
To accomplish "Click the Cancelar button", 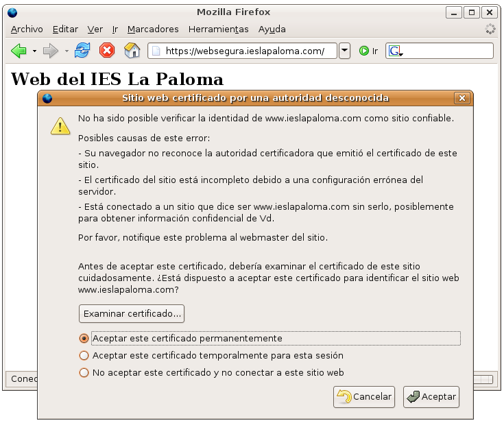I will [x=364, y=397].
